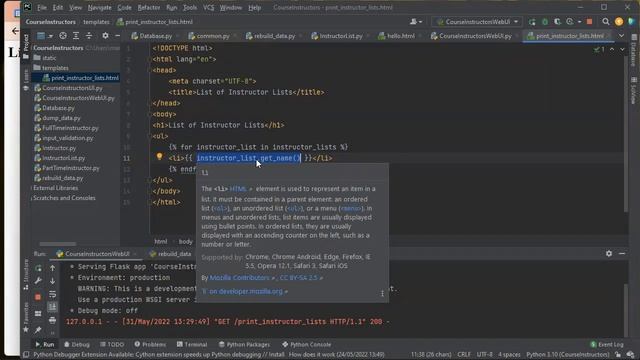
Task: Open the documentation popup more options icon
Action: click(x=382, y=293)
